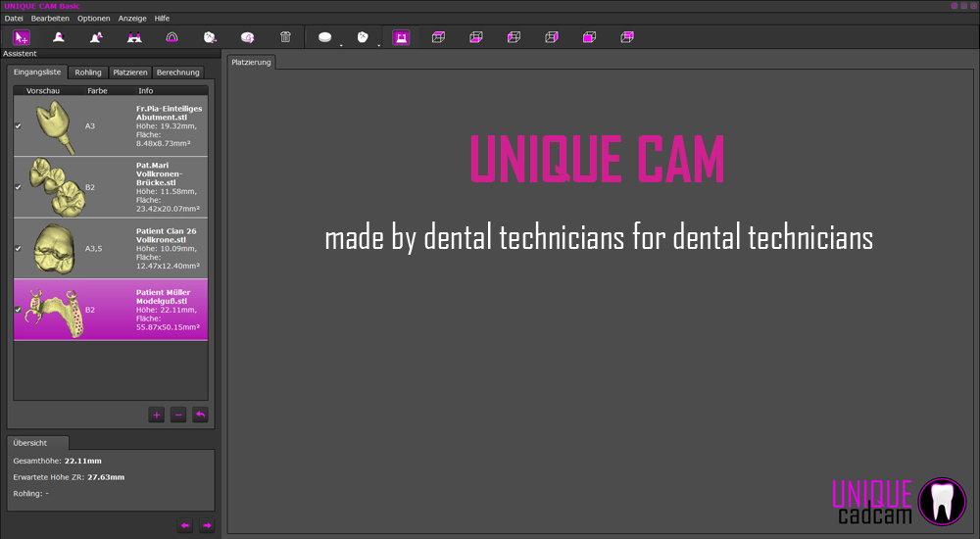Click color value A3,5 in the Cian row
The image size is (980, 539).
click(x=94, y=249)
